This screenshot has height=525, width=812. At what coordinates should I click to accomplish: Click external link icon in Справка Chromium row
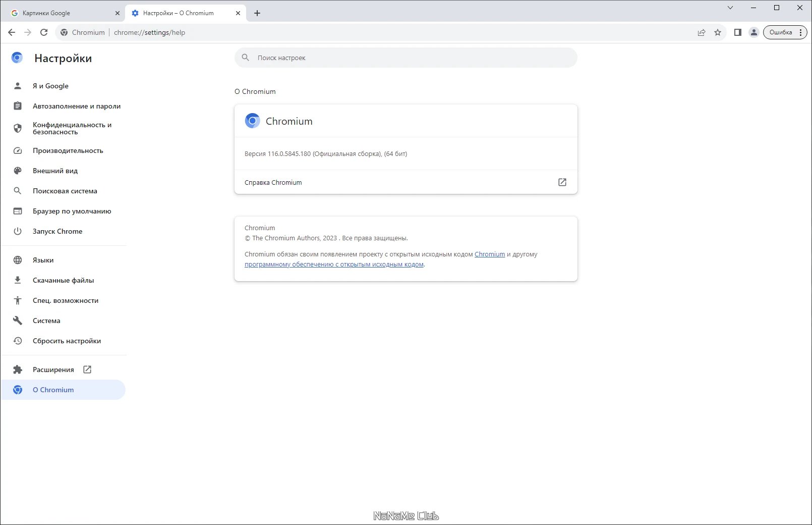(562, 182)
